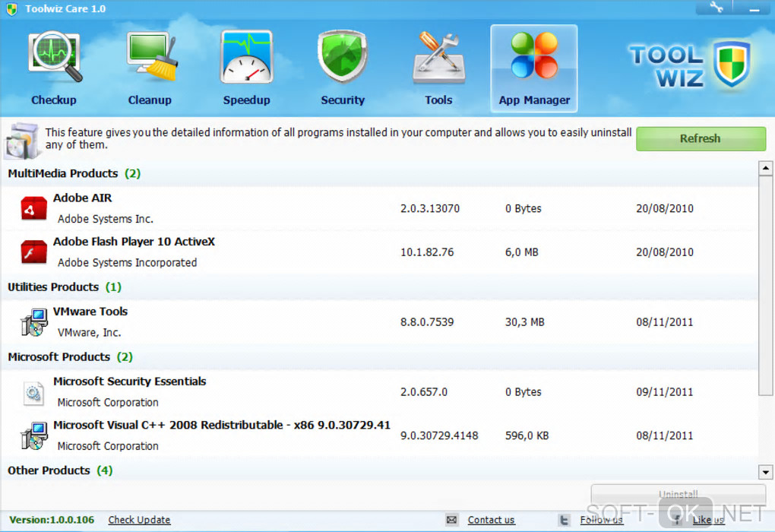Collapse the MultiMedia Products group header
The width and height of the screenshot is (775, 532).
click(380, 173)
